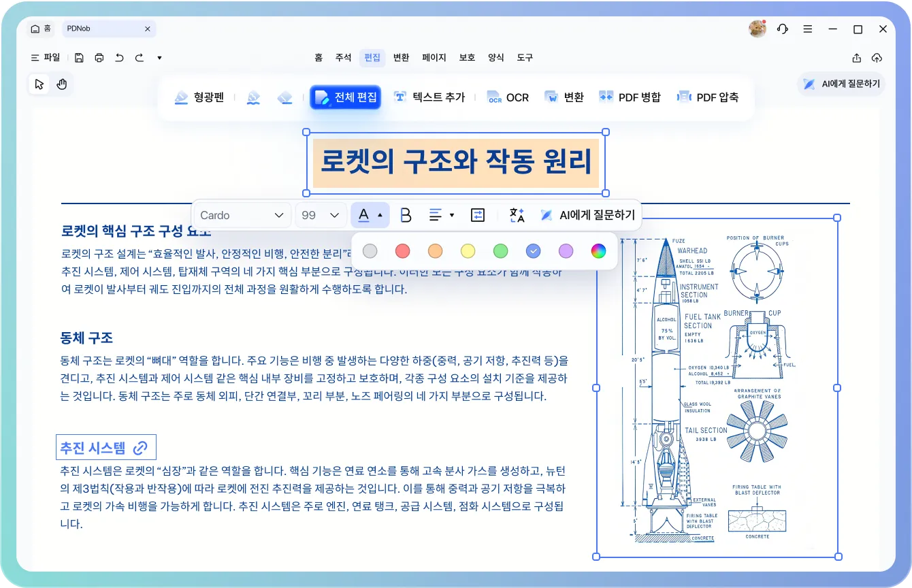Open the 파일 file menu

(46, 58)
